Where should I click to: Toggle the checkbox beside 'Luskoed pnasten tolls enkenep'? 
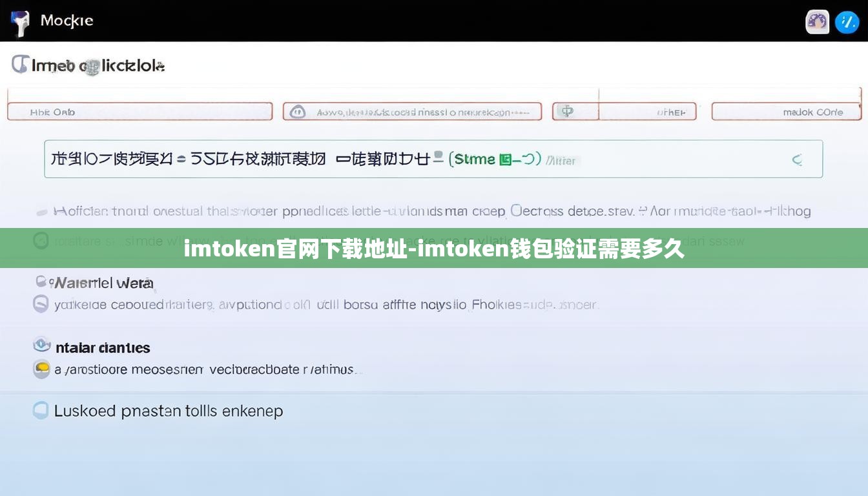click(41, 410)
